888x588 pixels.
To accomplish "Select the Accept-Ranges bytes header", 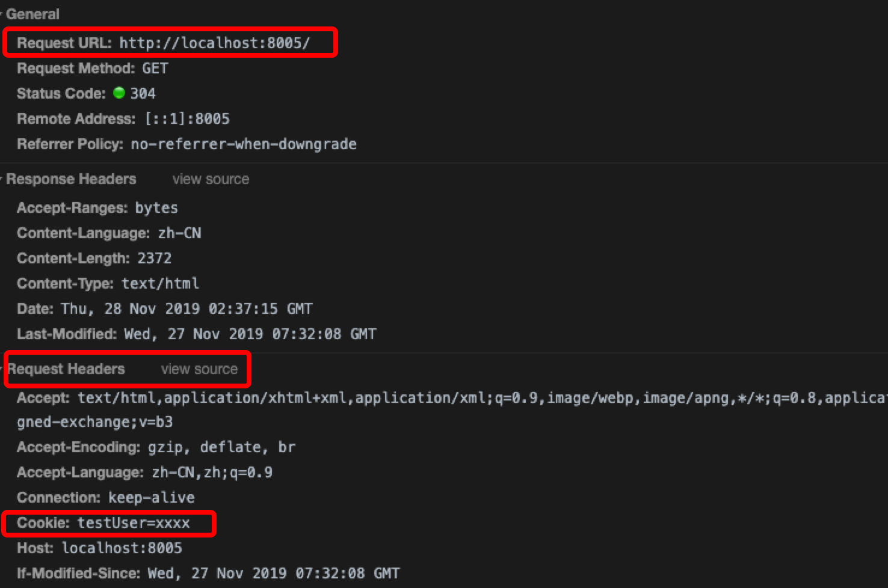I will point(97,208).
